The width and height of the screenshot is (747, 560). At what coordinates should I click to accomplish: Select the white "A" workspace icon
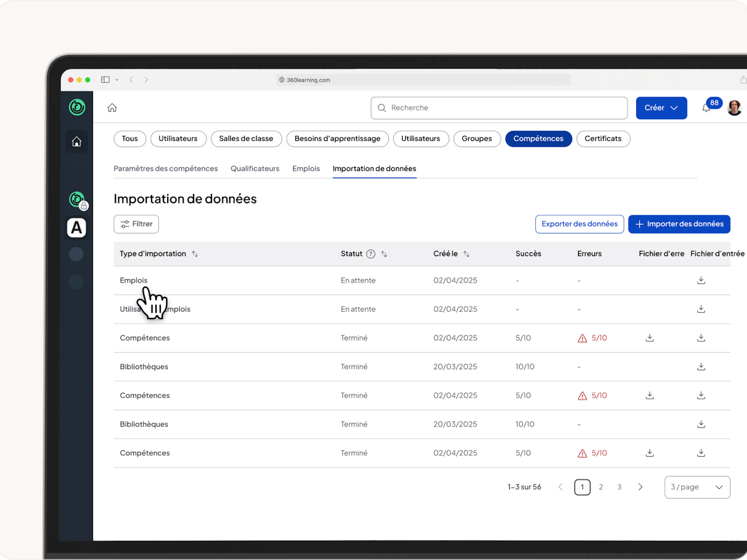pyautogui.click(x=77, y=228)
